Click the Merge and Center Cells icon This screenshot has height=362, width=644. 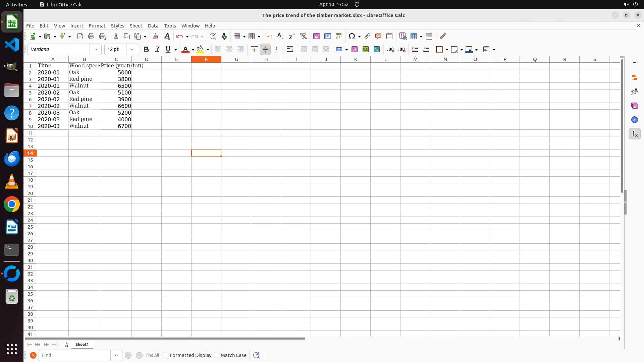click(304, 49)
